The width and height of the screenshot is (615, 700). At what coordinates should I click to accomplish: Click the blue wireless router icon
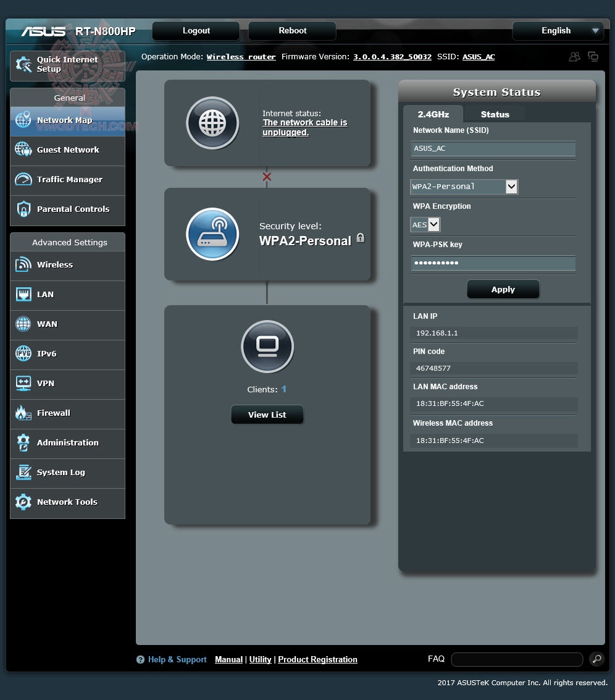click(212, 234)
